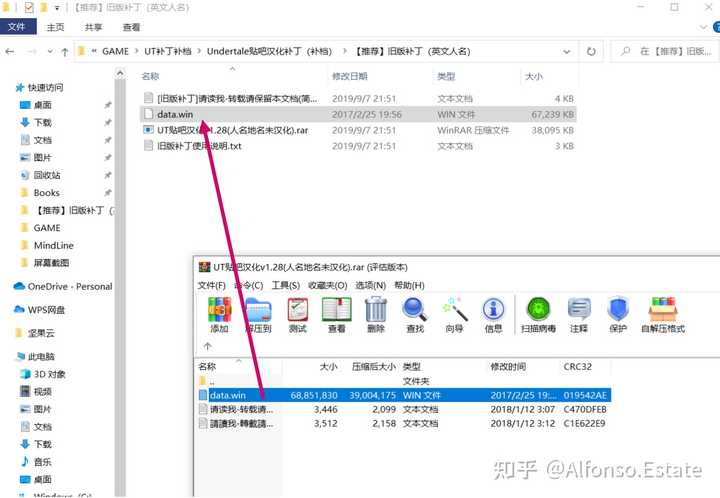Expand the address bar history dropdown

(x=567, y=51)
